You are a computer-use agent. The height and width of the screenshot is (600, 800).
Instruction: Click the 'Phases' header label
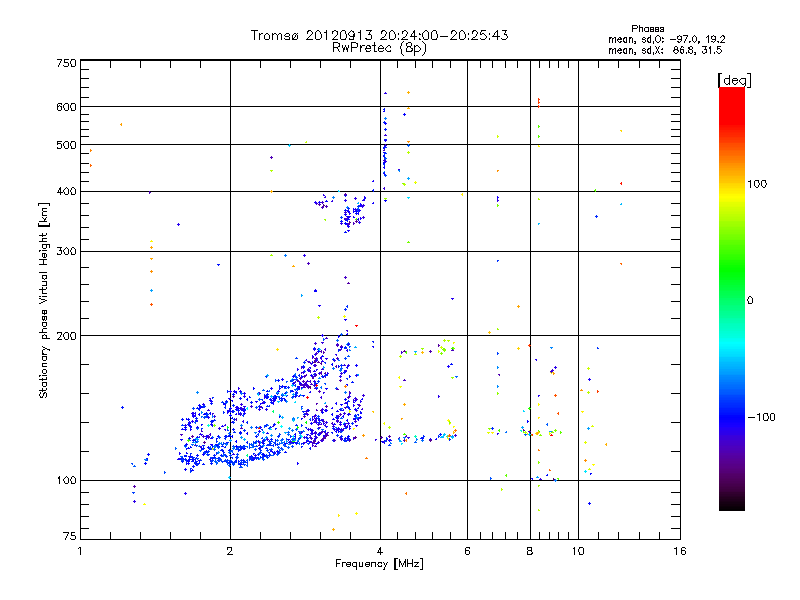(x=647, y=29)
